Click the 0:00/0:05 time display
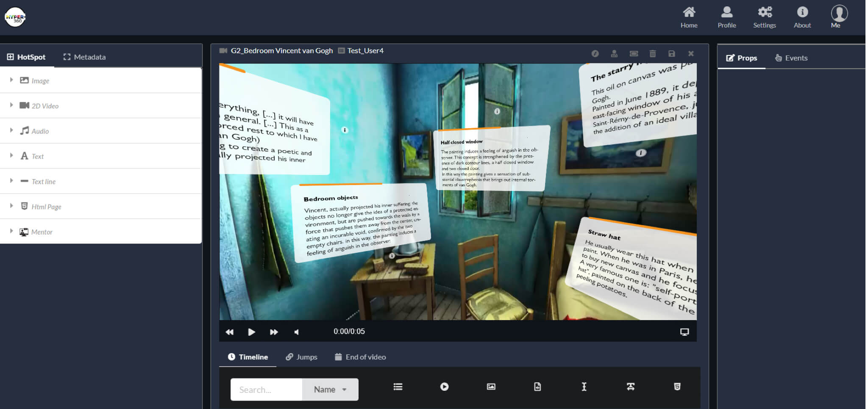This screenshot has width=868, height=409. (349, 332)
